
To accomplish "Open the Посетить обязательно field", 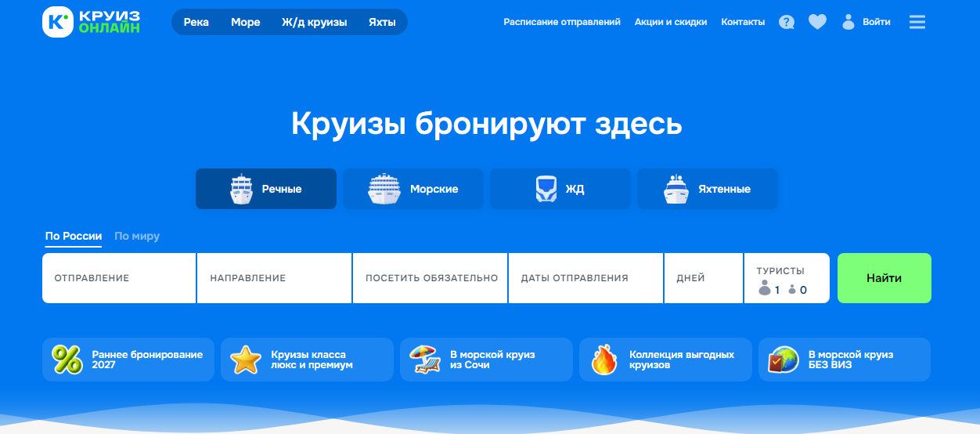I will [x=431, y=278].
